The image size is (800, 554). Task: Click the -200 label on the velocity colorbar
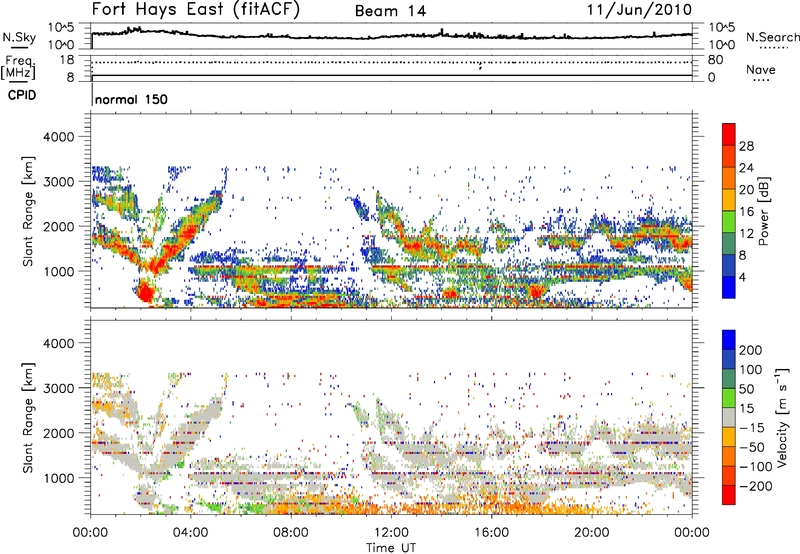point(755,486)
